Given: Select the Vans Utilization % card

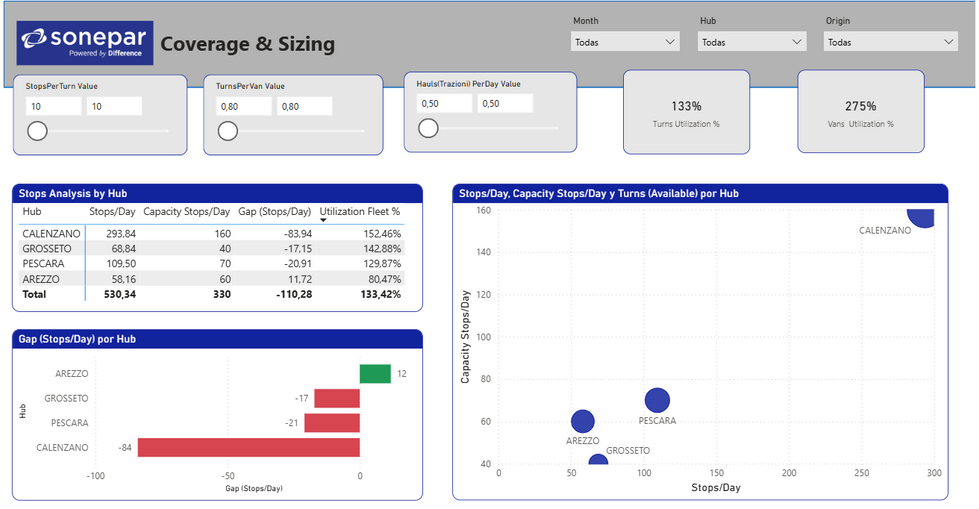Looking at the screenshot, I should [860, 112].
